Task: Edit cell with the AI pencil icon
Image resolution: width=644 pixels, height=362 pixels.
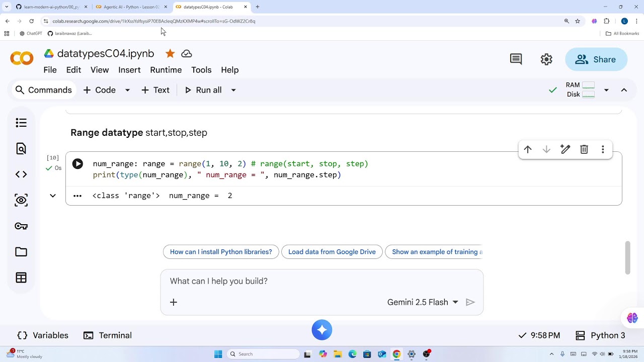Action: (566, 149)
